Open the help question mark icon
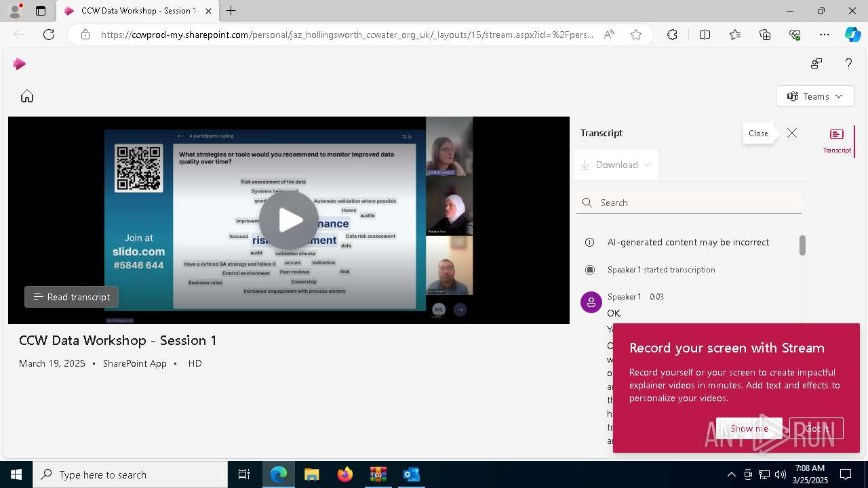Image resolution: width=868 pixels, height=488 pixels. [848, 64]
